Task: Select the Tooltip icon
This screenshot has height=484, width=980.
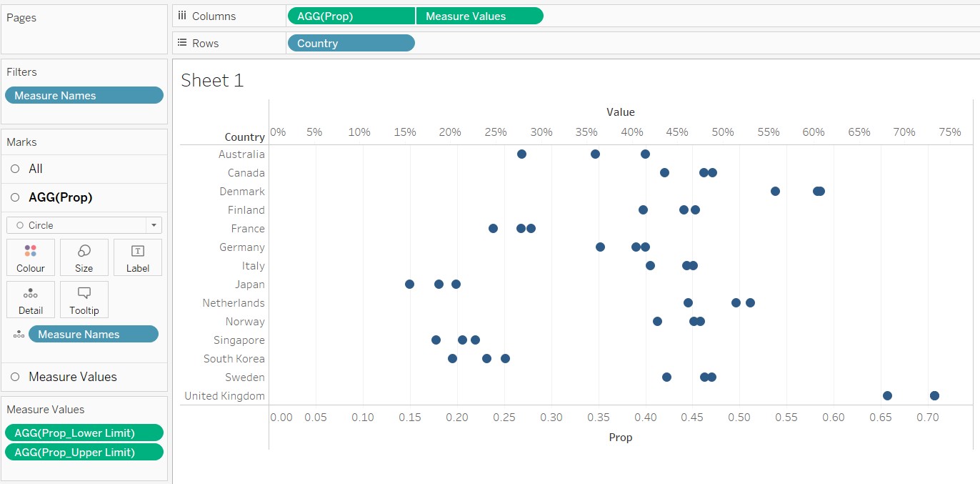Action: [x=84, y=300]
